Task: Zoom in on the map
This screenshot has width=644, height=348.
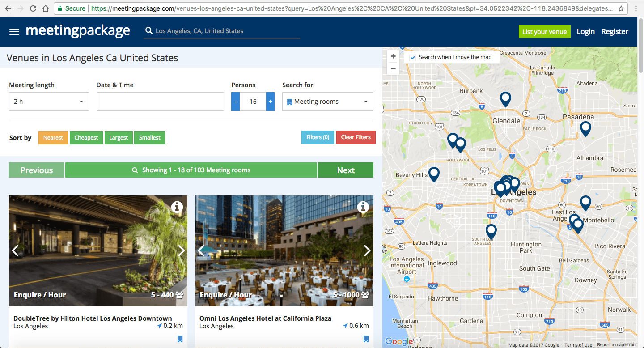Action: point(393,56)
